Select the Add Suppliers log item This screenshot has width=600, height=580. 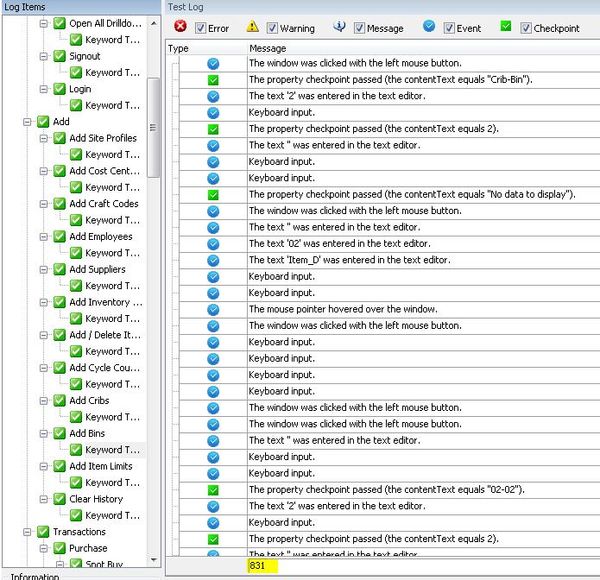click(x=97, y=269)
